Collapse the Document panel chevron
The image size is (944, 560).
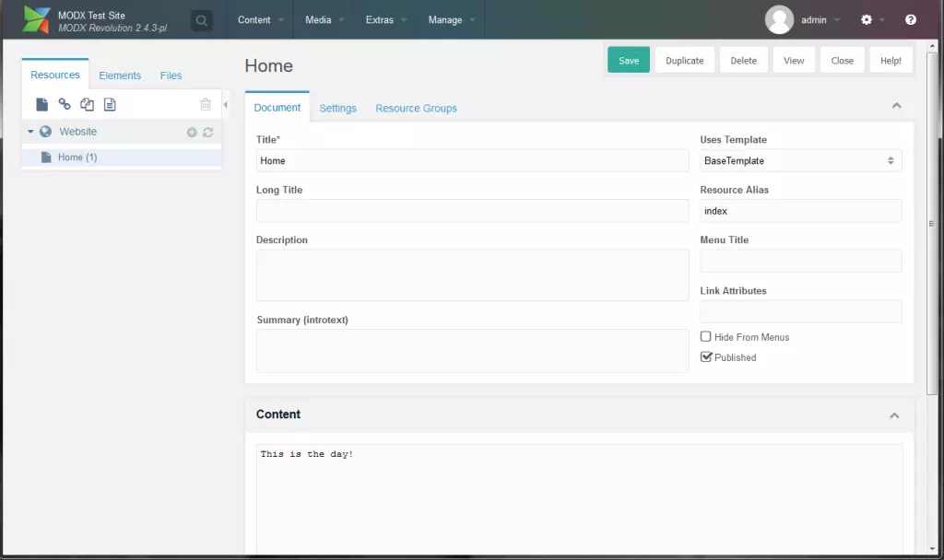896,106
